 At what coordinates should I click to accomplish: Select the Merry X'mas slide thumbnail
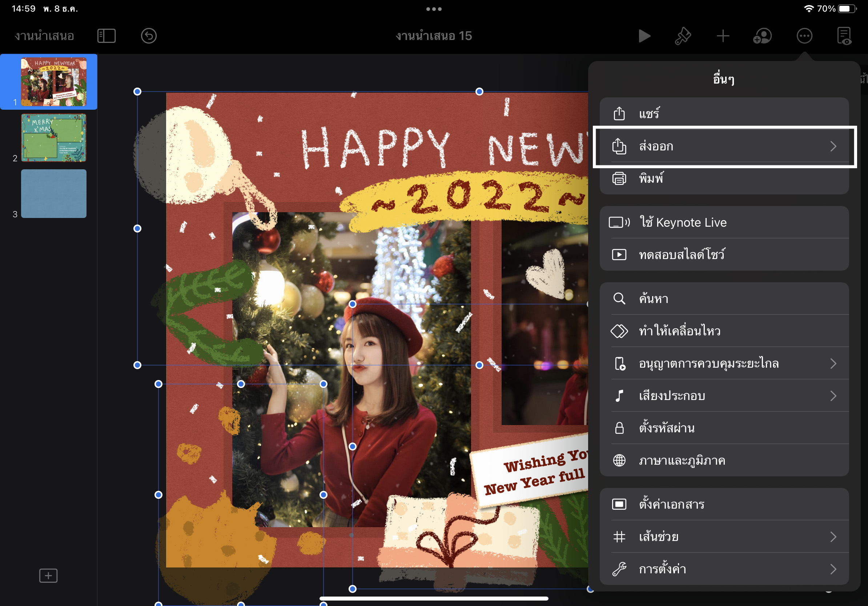[54, 138]
